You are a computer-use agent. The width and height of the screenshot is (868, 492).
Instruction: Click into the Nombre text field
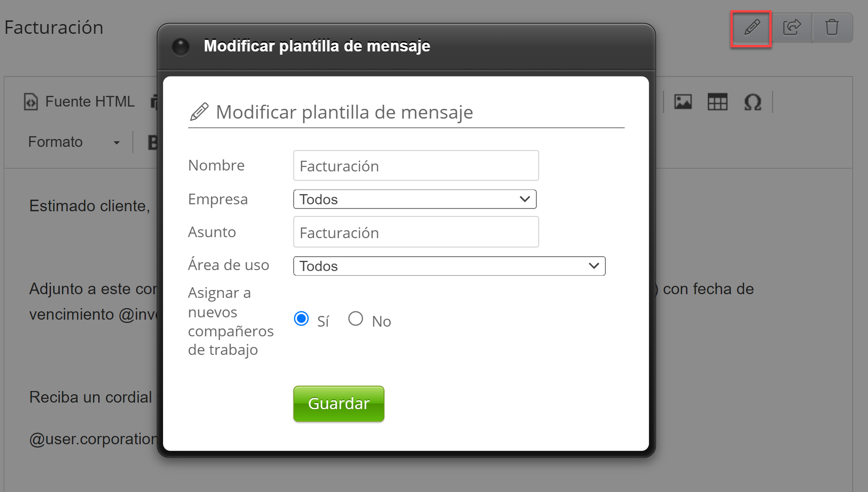[x=415, y=165]
